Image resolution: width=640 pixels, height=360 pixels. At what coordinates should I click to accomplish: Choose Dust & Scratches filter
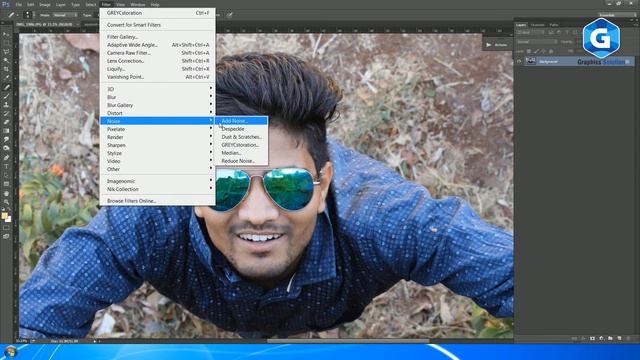pos(242,137)
